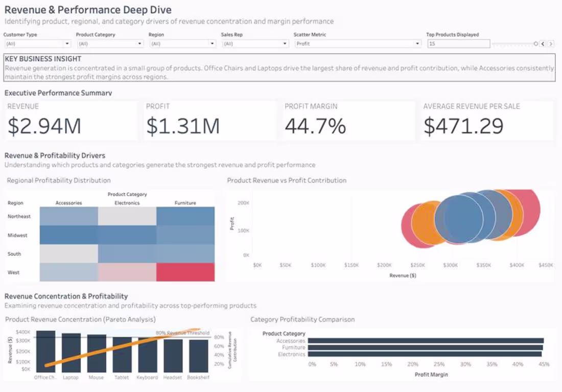Screen dimensions: 562x392
Task: Select the South Furniture heatmap cell
Action: pyautogui.click(x=185, y=253)
